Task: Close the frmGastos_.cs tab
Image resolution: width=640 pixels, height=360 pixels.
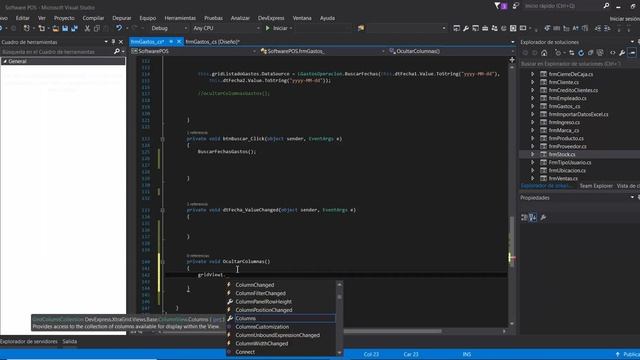Action: pyautogui.click(x=179, y=42)
